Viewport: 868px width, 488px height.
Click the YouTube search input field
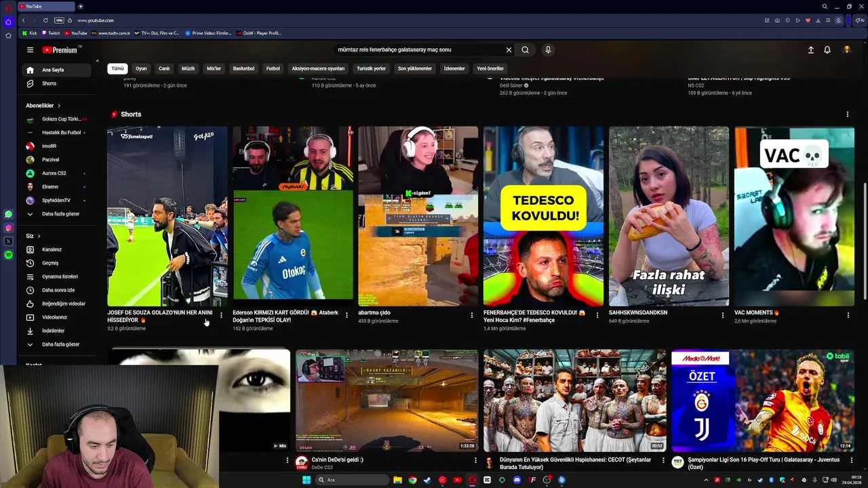pyautogui.click(x=420, y=49)
